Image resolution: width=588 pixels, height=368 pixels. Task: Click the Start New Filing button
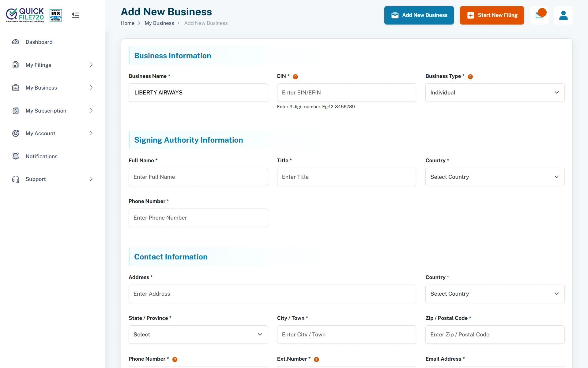[x=492, y=15]
